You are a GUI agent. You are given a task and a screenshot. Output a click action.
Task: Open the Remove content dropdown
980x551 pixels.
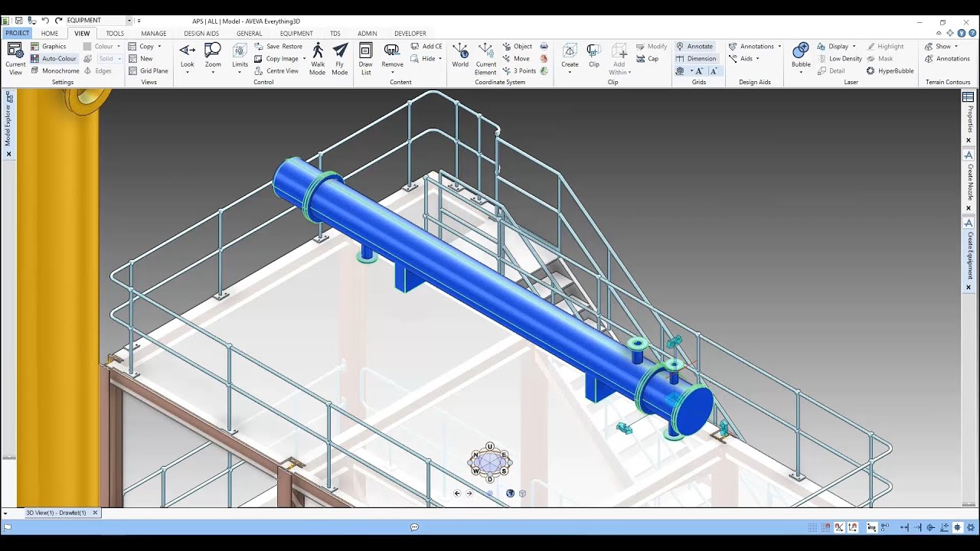pyautogui.click(x=393, y=58)
